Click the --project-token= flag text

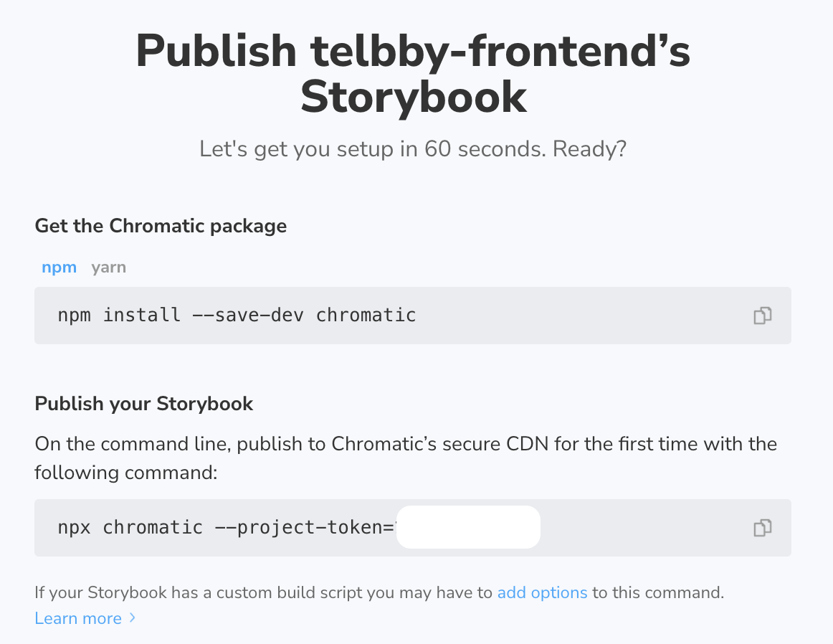pyautogui.click(x=305, y=528)
